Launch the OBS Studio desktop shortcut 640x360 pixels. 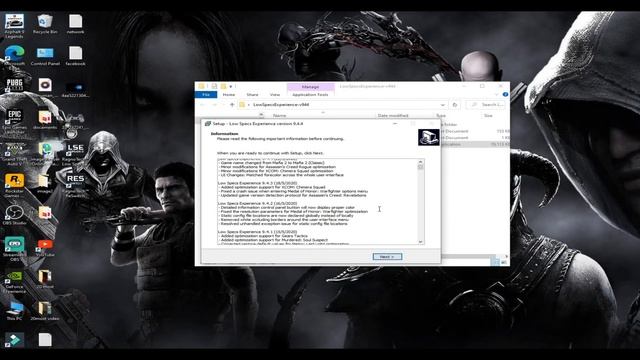[14, 215]
